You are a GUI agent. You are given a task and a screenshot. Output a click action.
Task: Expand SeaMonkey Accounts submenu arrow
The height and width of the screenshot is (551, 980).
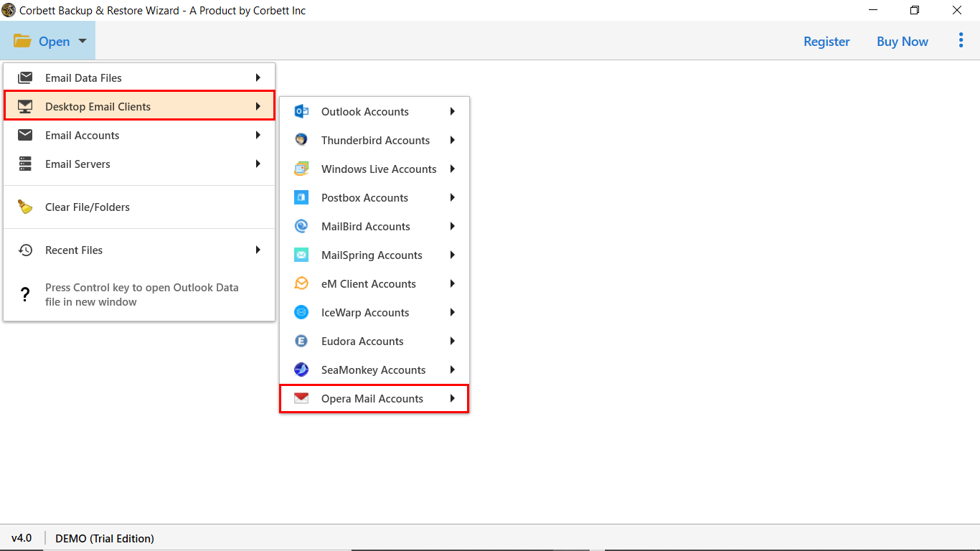click(x=453, y=369)
